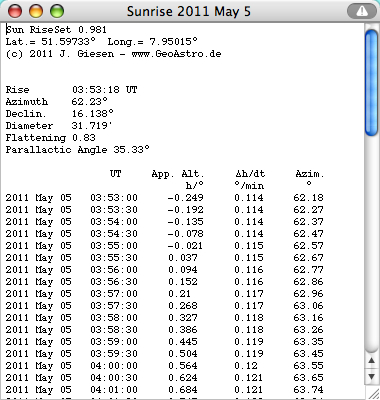Click the scrollbar up arrow
The height and width of the screenshot is (400, 380).
tap(371, 360)
